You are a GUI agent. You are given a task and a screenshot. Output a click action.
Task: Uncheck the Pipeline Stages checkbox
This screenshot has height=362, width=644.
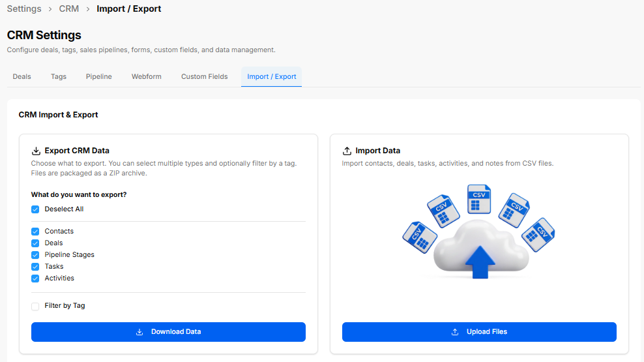pyautogui.click(x=35, y=255)
